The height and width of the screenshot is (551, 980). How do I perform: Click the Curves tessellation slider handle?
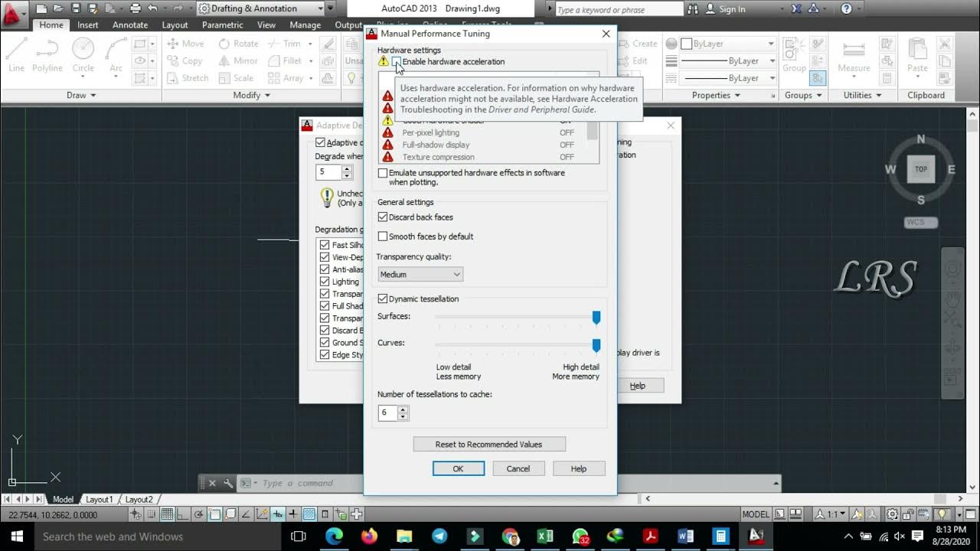click(x=596, y=346)
